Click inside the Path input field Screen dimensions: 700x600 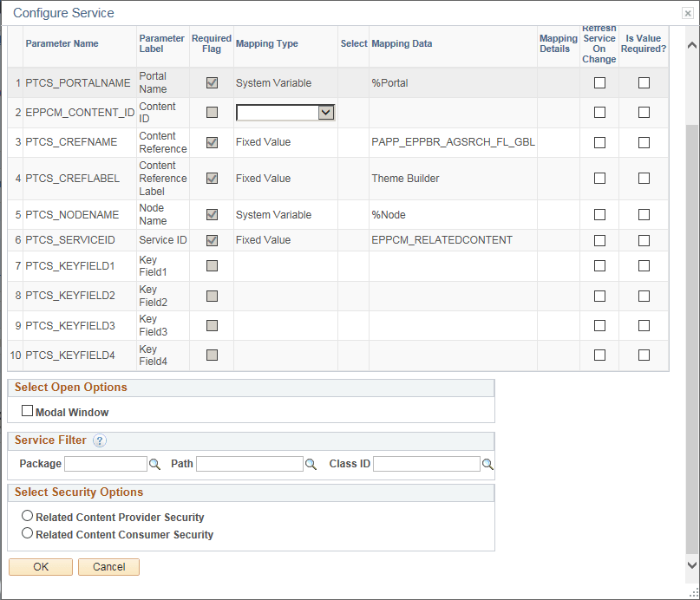(x=249, y=464)
